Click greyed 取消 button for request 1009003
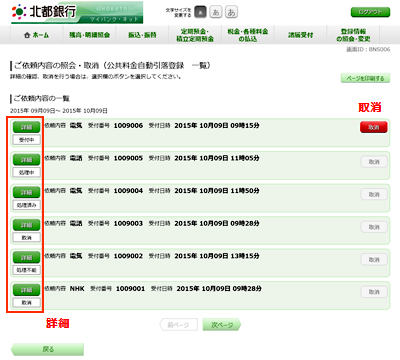 374,227
